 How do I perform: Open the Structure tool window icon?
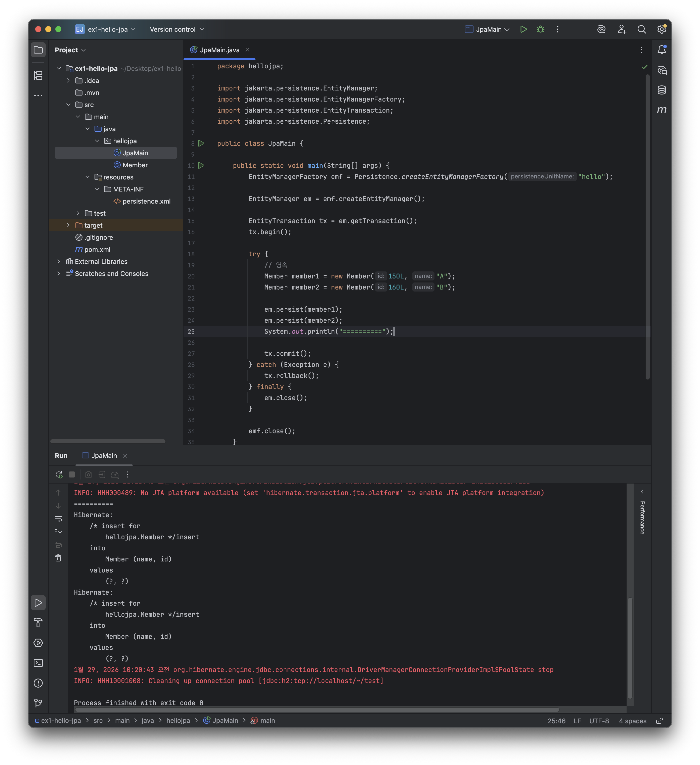38,75
